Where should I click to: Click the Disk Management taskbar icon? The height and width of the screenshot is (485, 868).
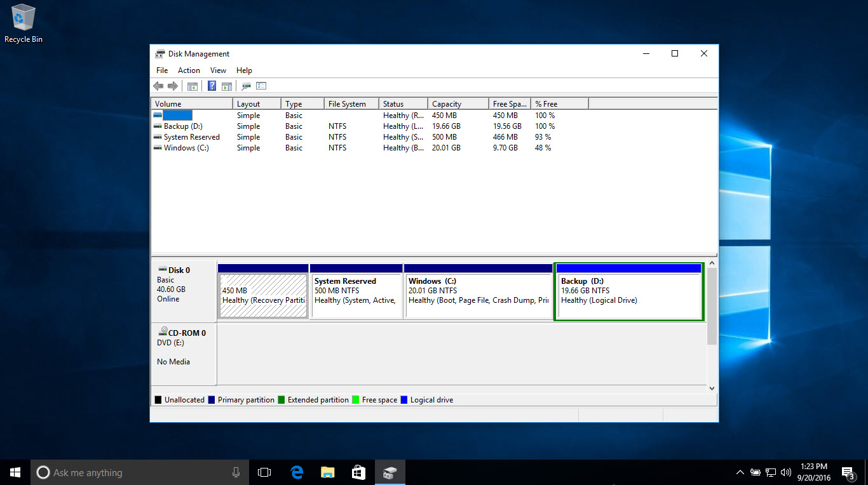coord(390,472)
